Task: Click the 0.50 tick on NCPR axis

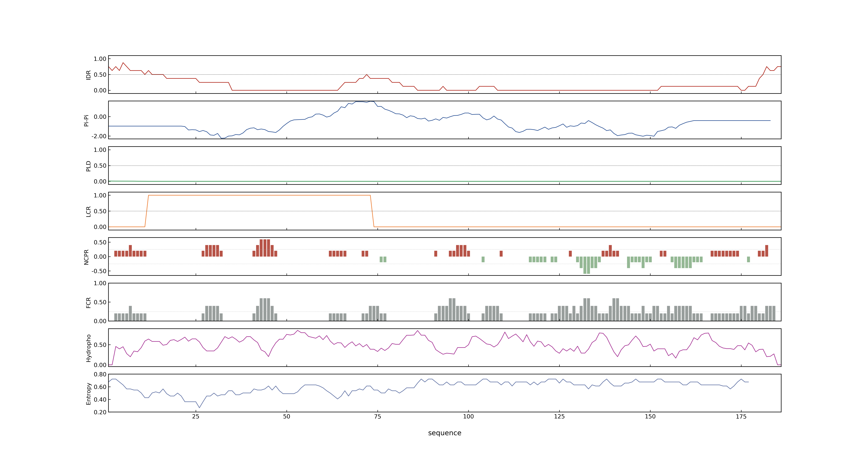Action: [100, 242]
